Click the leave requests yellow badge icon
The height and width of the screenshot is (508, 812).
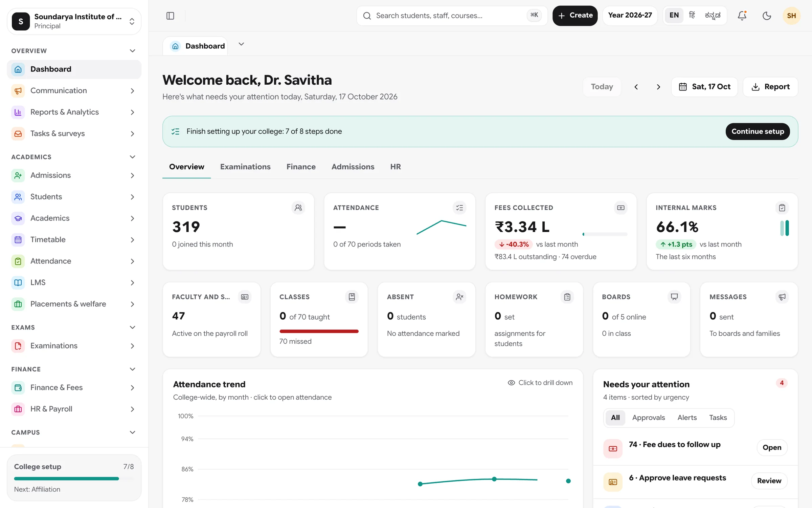pos(613,482)
